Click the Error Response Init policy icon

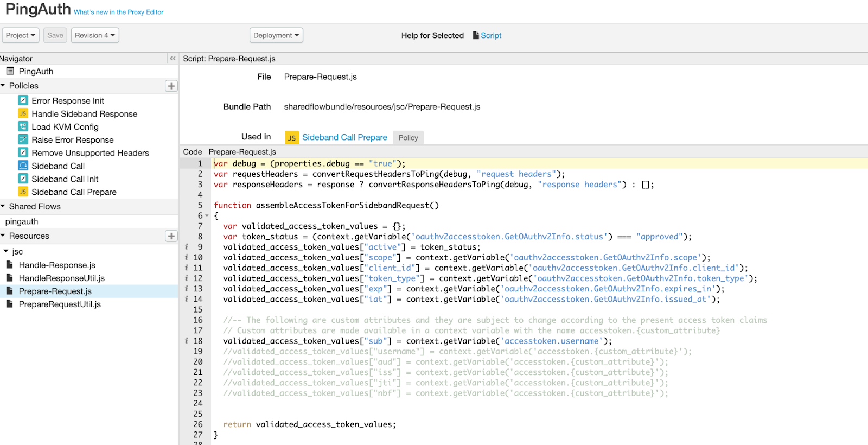pyautogui.click(x=23, y=100)
